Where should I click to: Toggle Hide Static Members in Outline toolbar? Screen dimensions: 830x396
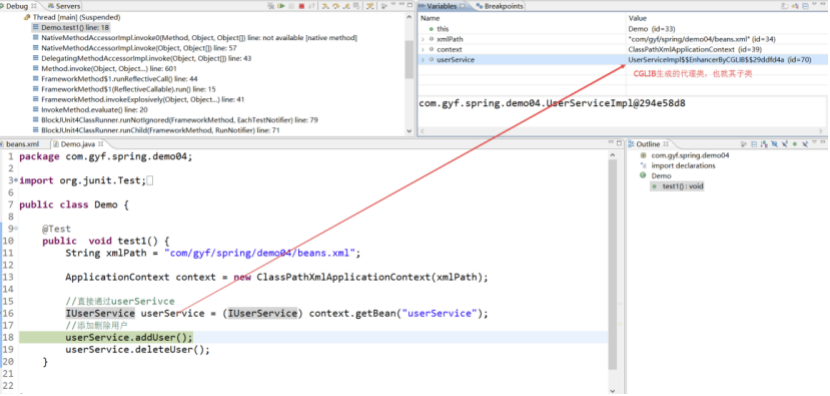point(784,144)
